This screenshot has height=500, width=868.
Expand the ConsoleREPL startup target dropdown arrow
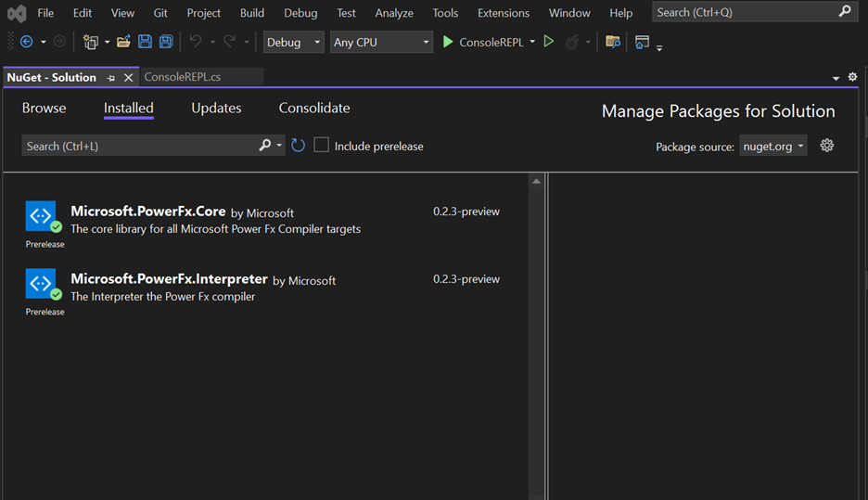tap(532, 42)
